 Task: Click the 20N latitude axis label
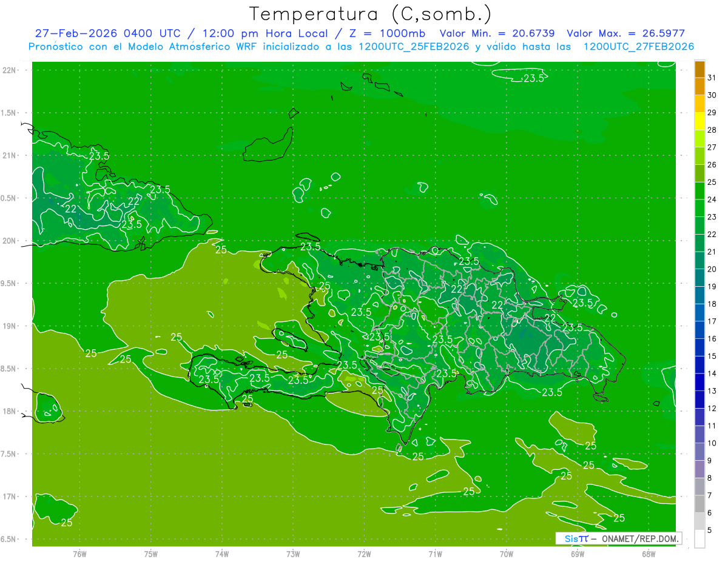coord(10,241)
